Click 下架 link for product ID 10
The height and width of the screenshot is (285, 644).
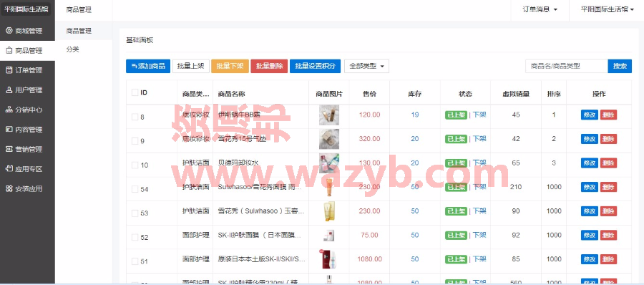479,163
